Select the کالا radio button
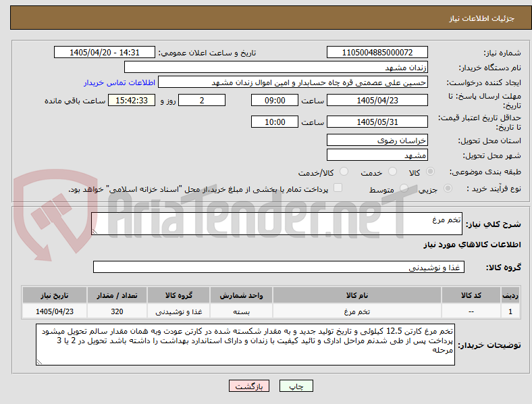This screenshot has width=532, height=404. (x=430, y=172)
